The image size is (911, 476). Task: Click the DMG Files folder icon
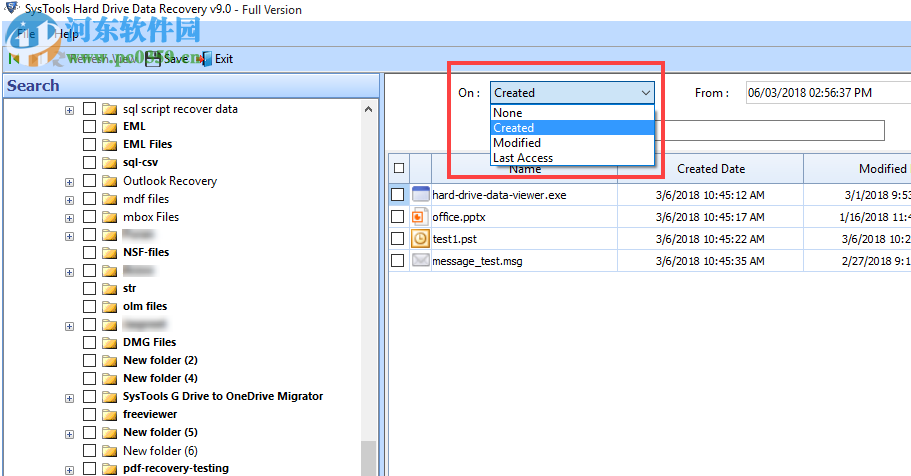[109, 343]
